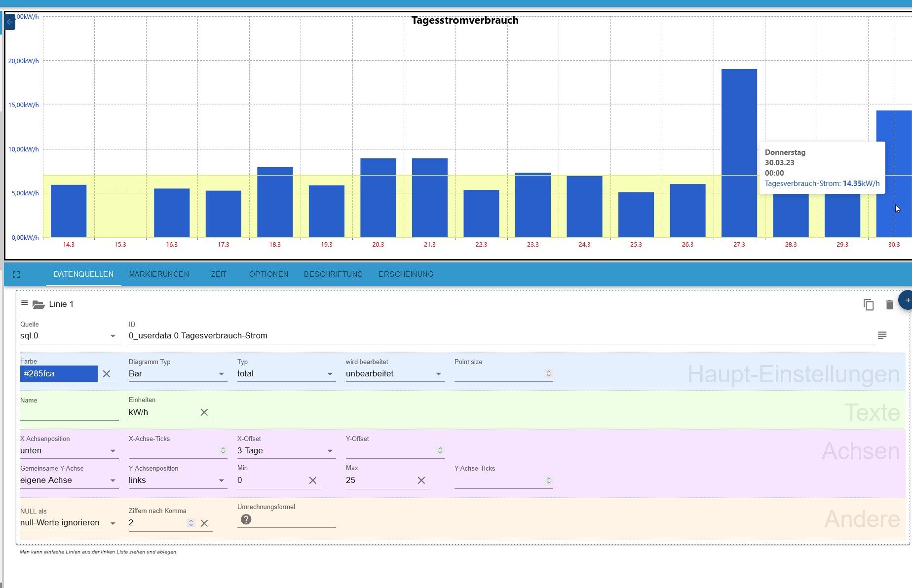Delete Linie 1 with the trash icon

pos(889,305)
